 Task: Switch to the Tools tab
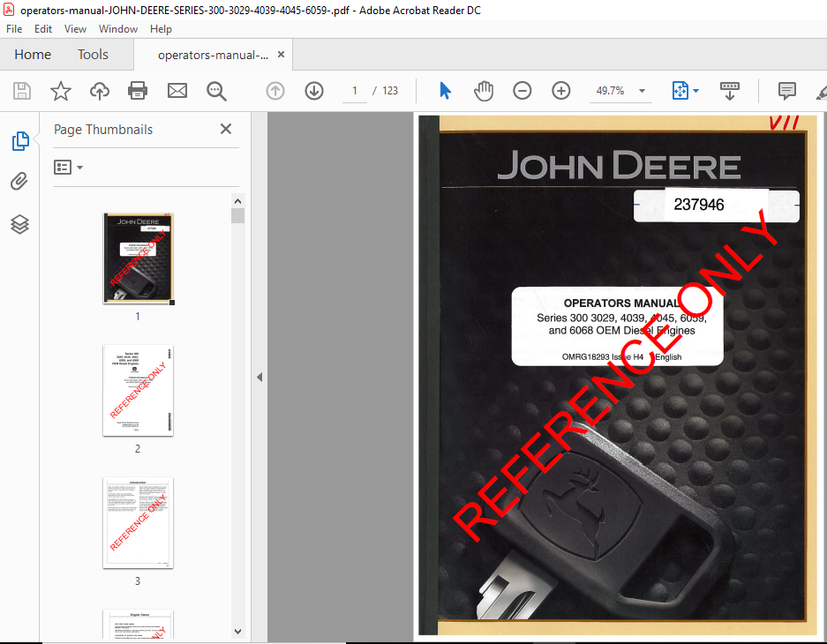pyautogui.click(x=93, y=55)
